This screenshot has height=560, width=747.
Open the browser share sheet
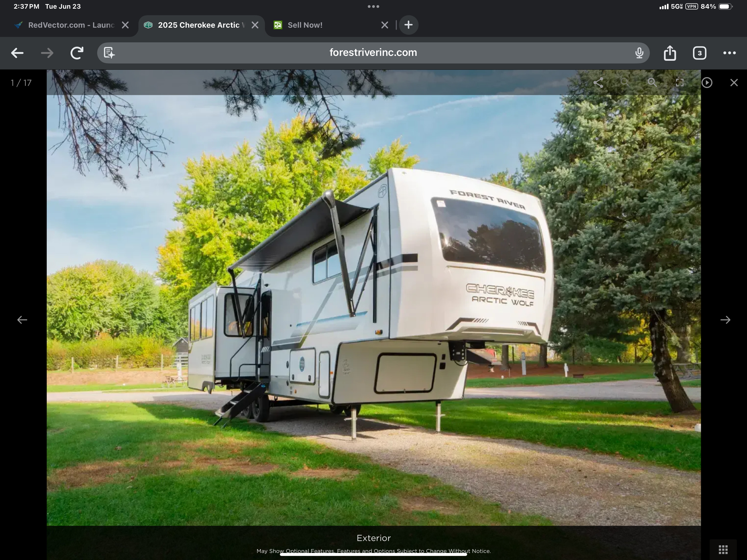coord(670,53)
